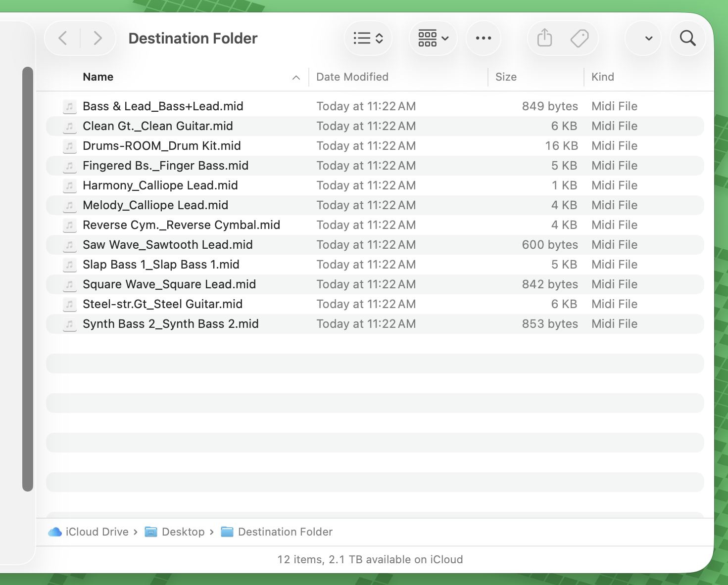Click the 842 bytes size value
The height and width of the screenshot is (585, 728).
click(x=550, y=284)
